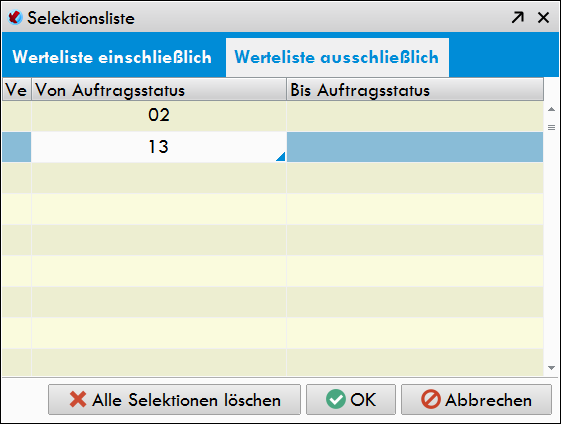Click scrollbar up arrow
The width and height of the screenshot is (561, 424).
551,109
